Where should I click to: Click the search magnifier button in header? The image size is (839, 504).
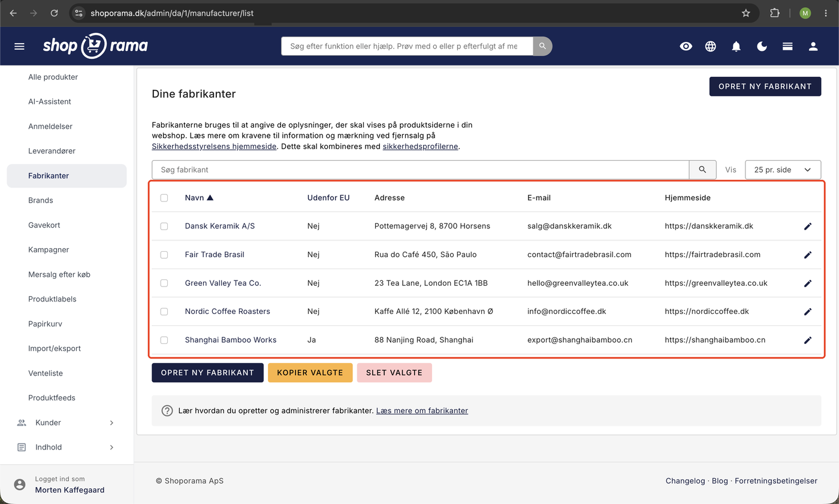tap(542, 46)
